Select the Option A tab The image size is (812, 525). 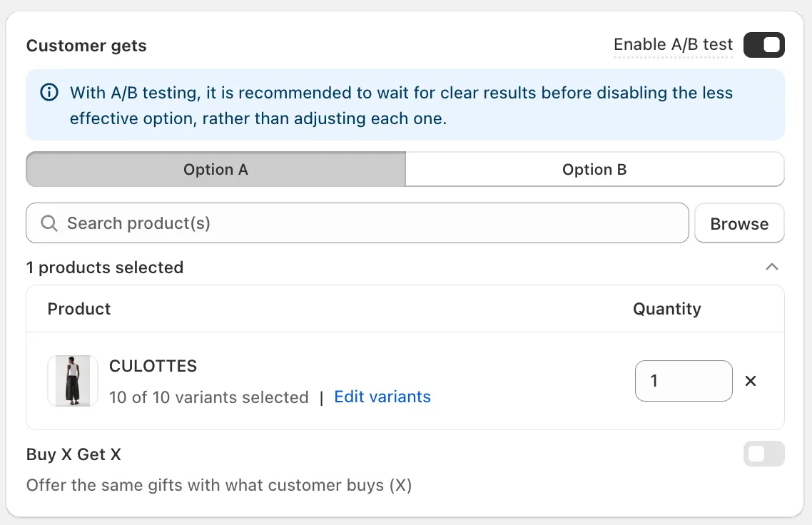(215, 169)
